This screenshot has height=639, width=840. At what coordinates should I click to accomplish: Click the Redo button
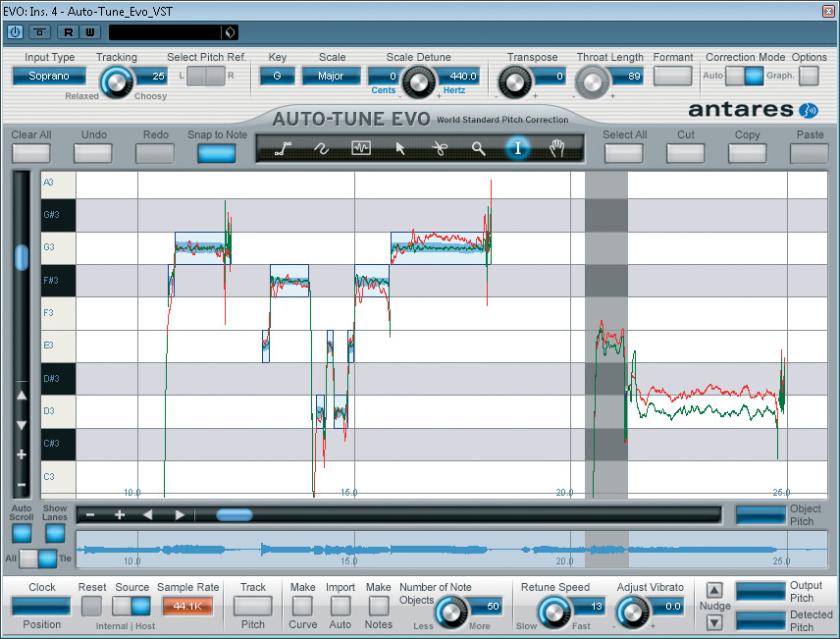[155, 153]
